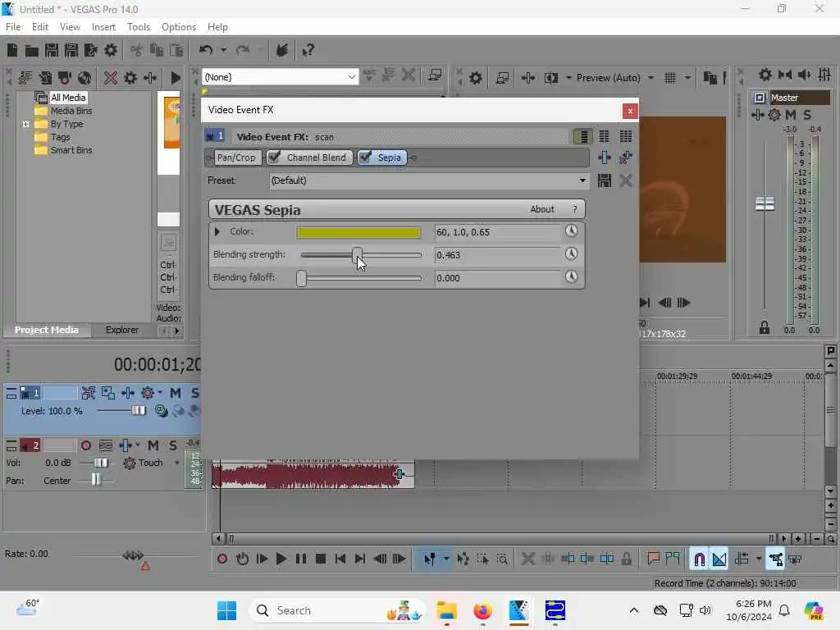Screen dimensions: 840x630
Task: Click the Record button in transport bar
Action: click(222, 559)
